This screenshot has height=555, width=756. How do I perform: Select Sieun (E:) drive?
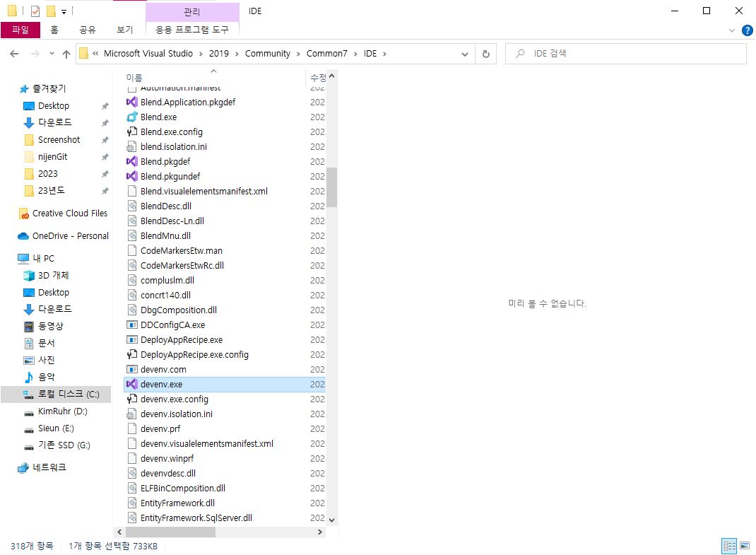(x=49, y=428)
